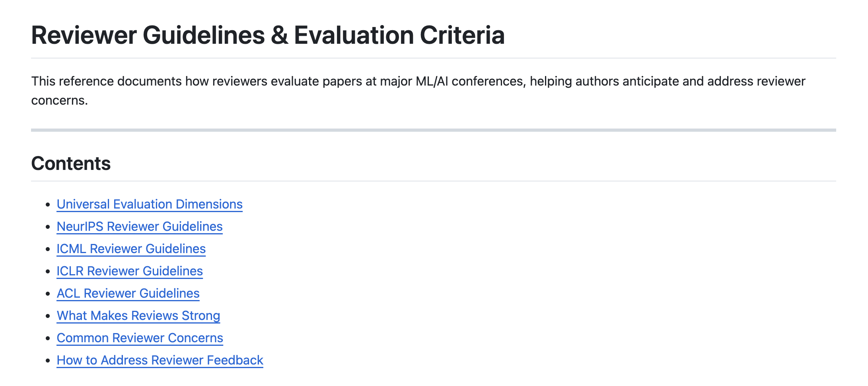Click the Contents section heading
The width and height of the screenshot is (868, 386).
(x=71, y=164)
